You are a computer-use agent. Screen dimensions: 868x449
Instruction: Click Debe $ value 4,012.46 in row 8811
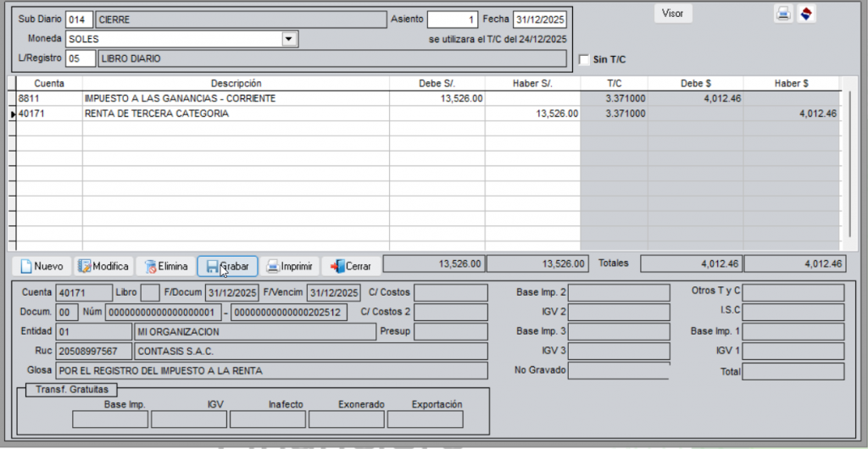point(695,98)
